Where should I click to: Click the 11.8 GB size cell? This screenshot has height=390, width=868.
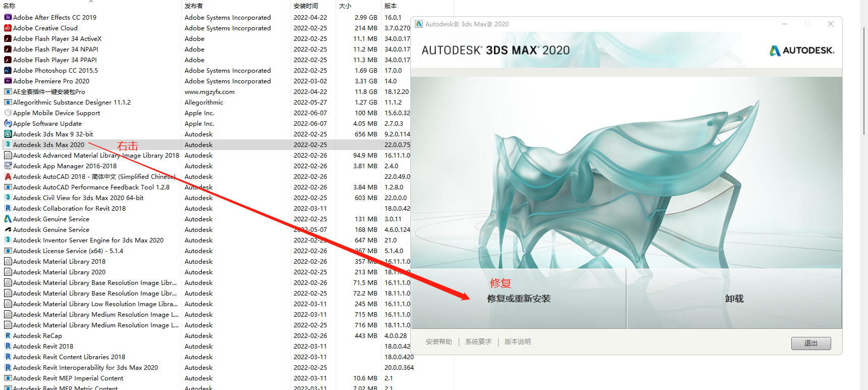click(x=366, y=91)
